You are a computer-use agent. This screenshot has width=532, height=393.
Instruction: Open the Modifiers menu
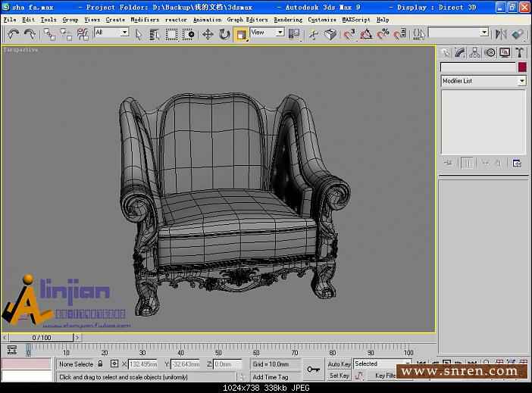[145, 20]
